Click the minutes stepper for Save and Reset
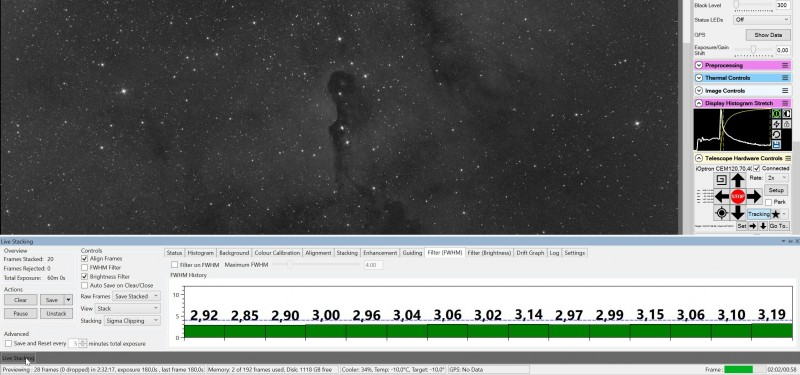 click(x=83, y=344)
